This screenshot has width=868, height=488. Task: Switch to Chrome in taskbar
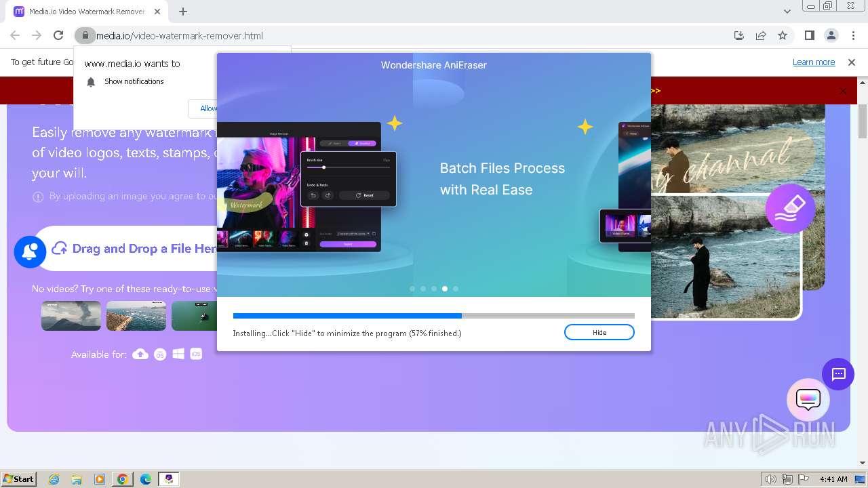tap(123, 479)
